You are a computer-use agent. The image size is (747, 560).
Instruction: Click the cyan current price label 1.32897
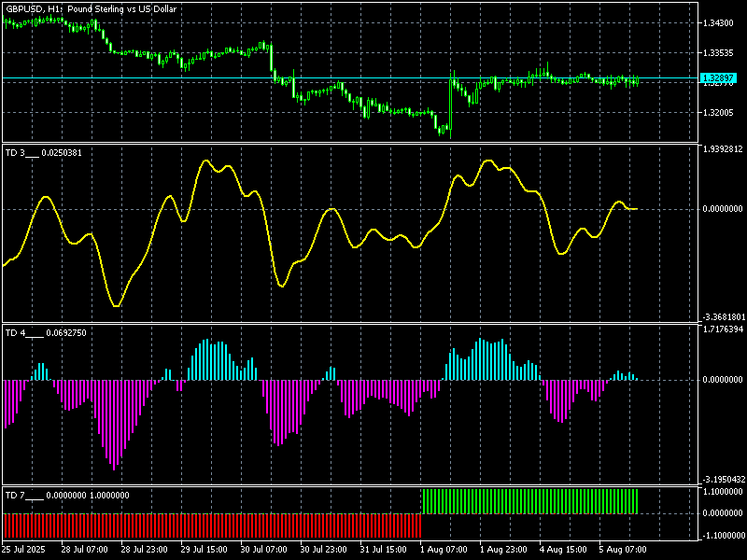tap(719, 78)
